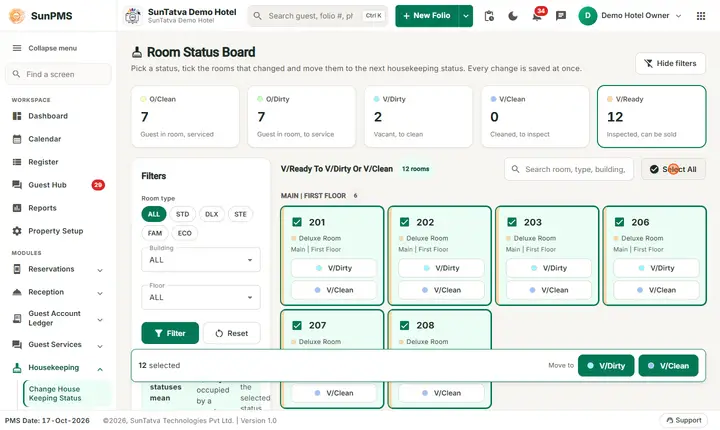This screenshot has height=430, width=720.
Task: Click the Reset button
Action: pyautogui.click(x=231, y=333)
